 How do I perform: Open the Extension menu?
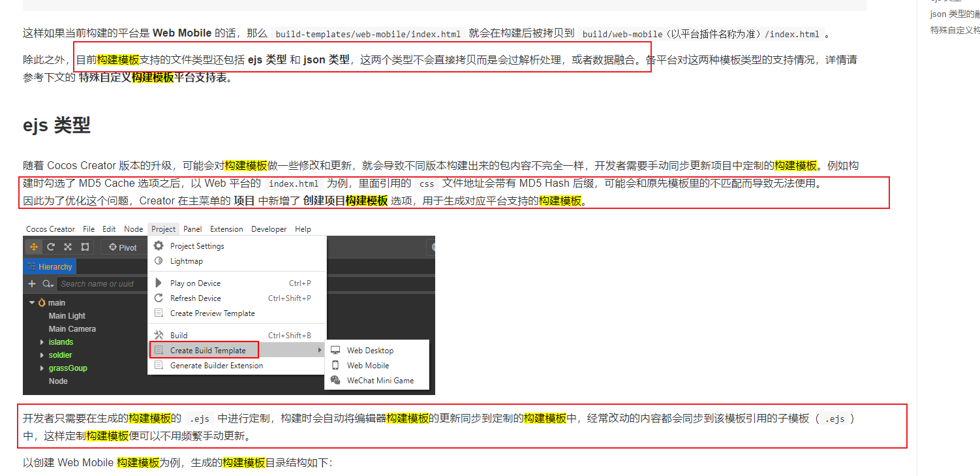click(226, 229)
